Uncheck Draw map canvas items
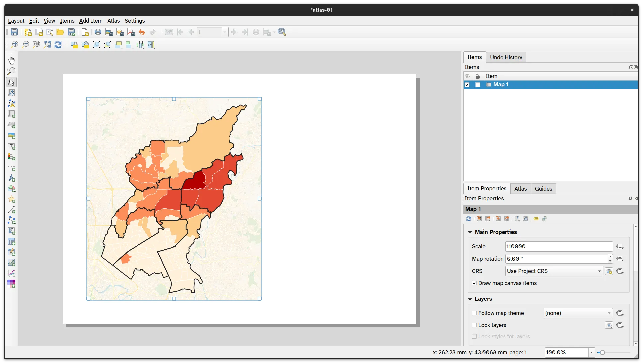Image resolution: width=643 pixels, height=364 pixels. point(474,283)
